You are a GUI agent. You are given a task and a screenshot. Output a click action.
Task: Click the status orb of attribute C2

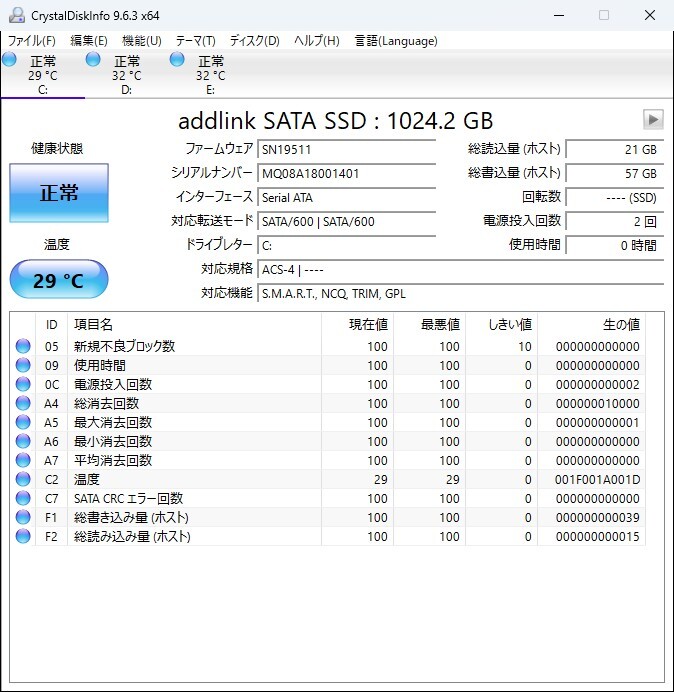[23, 479]
